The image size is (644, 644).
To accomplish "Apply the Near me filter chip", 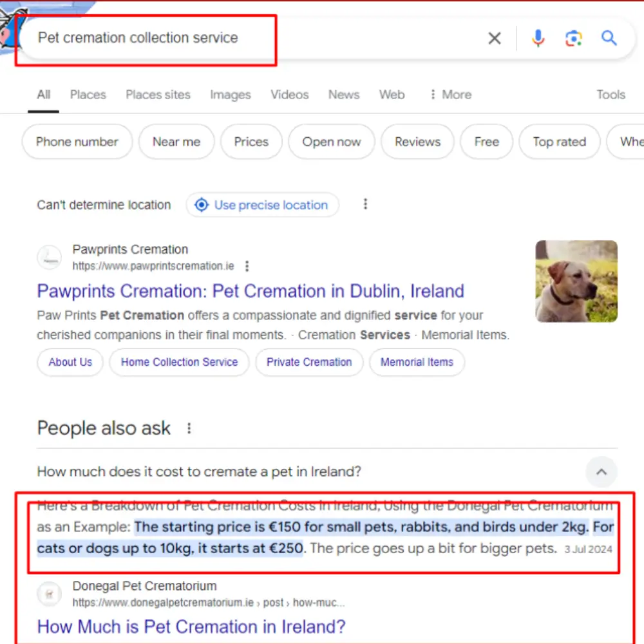I will (x=176, y=142).
